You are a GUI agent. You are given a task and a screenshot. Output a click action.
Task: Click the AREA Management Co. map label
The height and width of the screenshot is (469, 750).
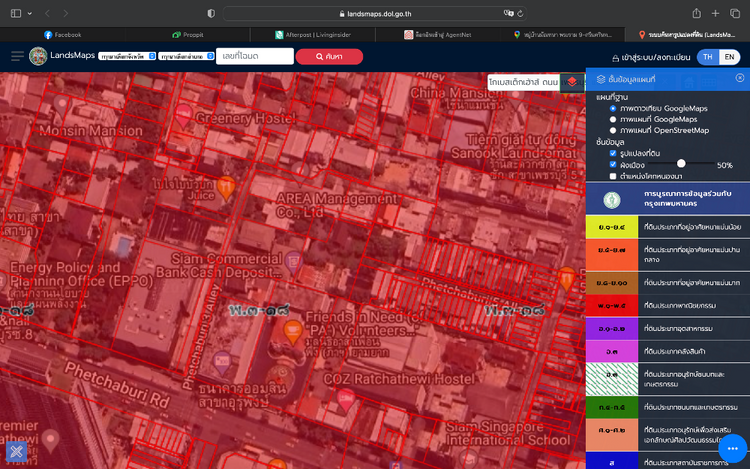click(x=337, y=205)
